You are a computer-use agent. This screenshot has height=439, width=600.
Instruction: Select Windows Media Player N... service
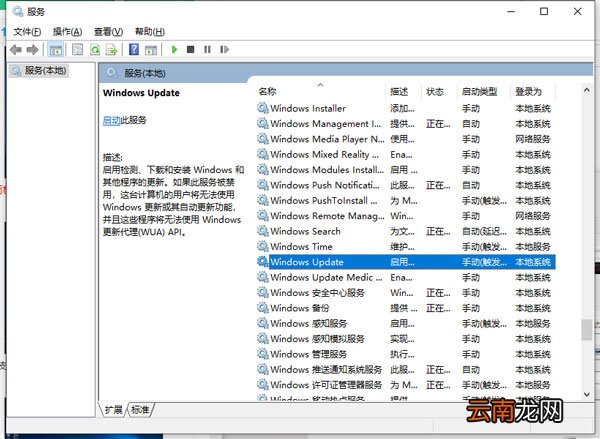[x=406, y=139]
